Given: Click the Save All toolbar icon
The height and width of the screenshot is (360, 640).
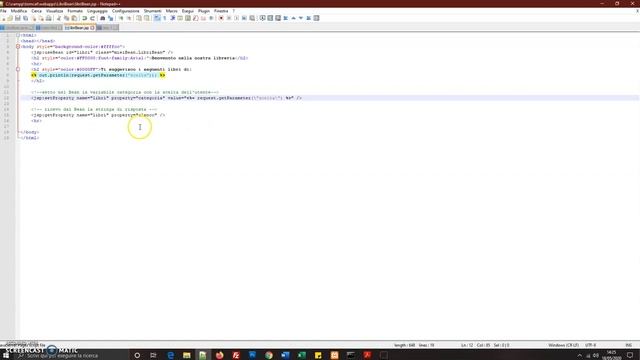Looking at the screenshot, I should (25, 18).
